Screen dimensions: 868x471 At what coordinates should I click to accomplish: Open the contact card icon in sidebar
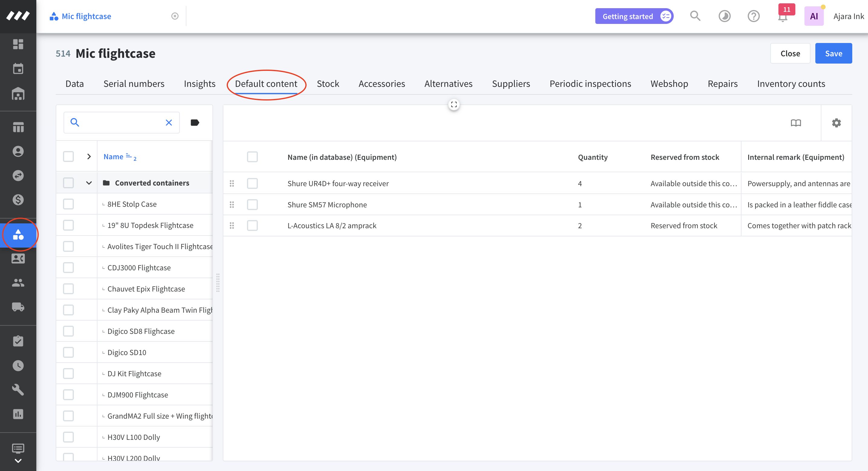tap(18, 259)
